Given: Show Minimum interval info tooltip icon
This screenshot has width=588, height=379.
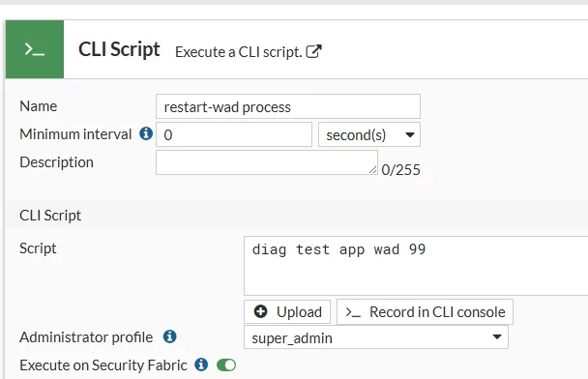Looking at the screenshot, I should pyautogui.click(x=146, y=133).
